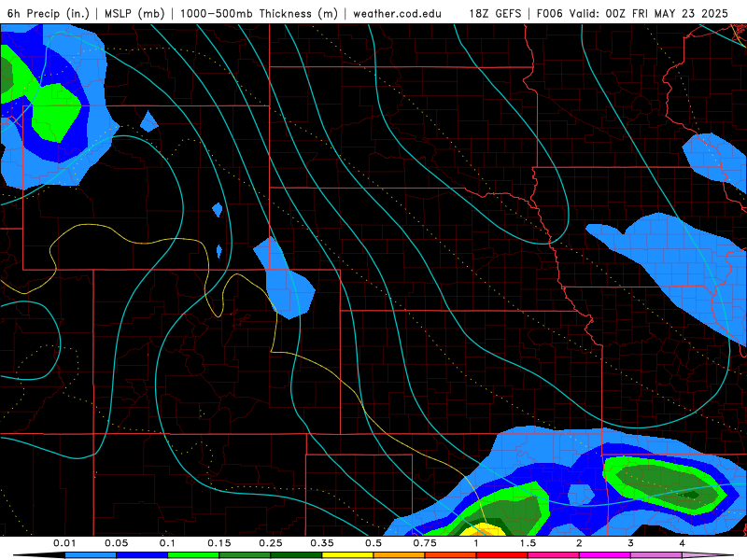Select the magenta 2–3 legend swatch

(605, 555)
